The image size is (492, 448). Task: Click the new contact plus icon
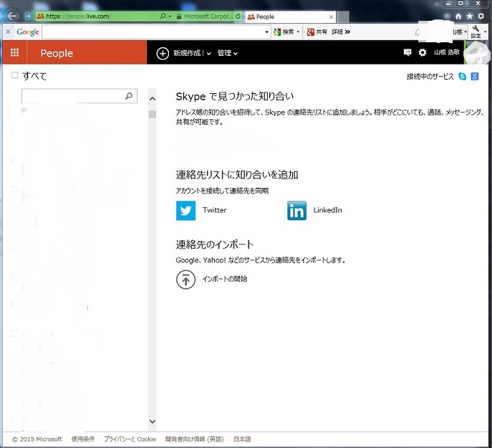click(163, 54)
